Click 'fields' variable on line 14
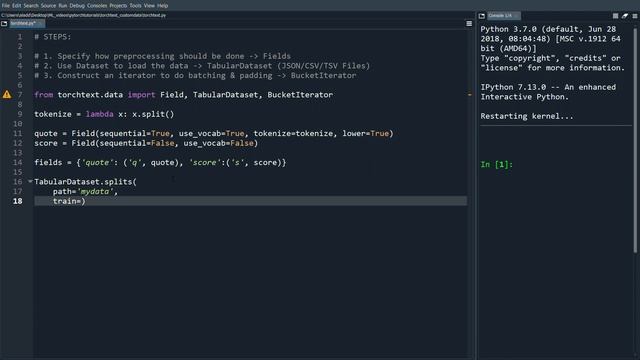The width and height of the screenshot is (640, 360). [48, 162]
